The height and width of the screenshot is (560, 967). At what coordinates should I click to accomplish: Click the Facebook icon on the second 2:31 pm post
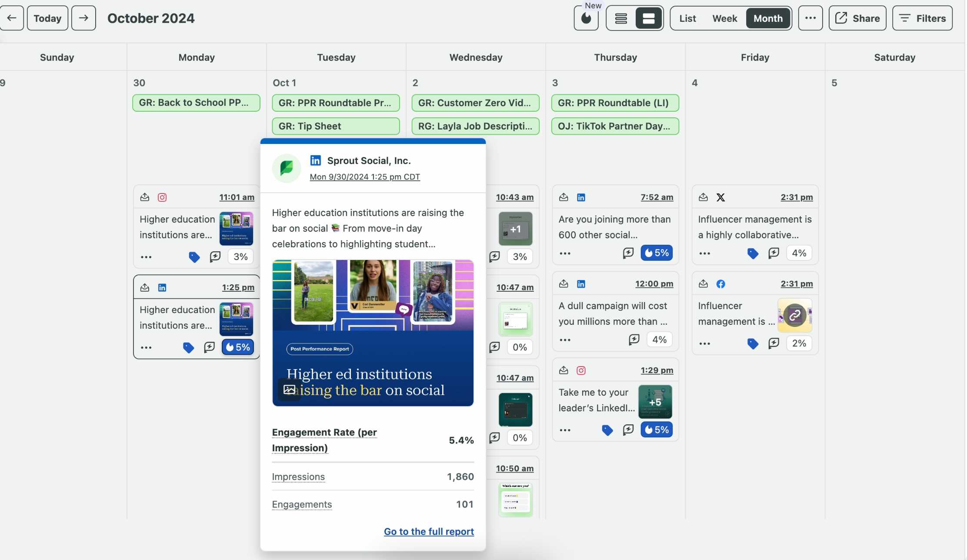click(x=720, y=284)
